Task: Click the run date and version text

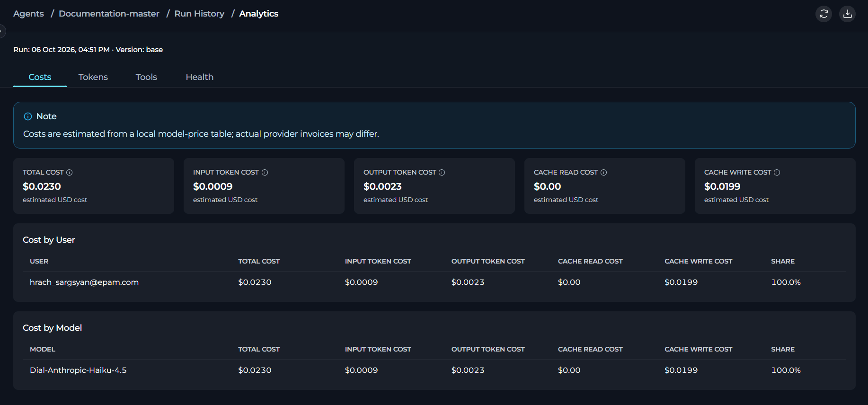Action: 88,50
